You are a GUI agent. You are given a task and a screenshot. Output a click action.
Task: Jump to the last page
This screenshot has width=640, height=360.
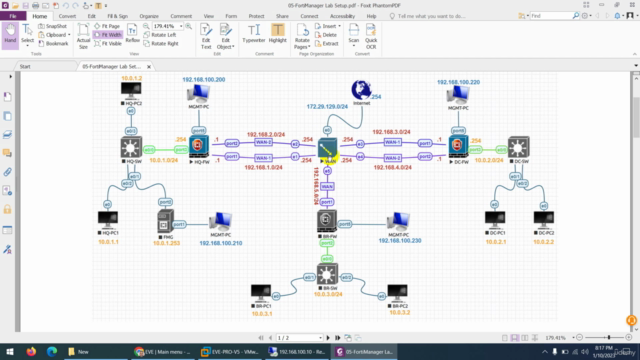click(x=338, y=338)
